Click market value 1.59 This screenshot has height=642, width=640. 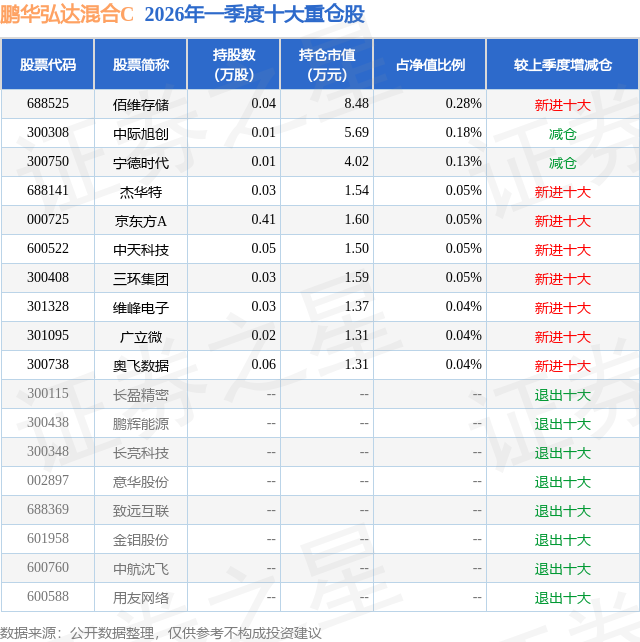(x=356, y=278)
